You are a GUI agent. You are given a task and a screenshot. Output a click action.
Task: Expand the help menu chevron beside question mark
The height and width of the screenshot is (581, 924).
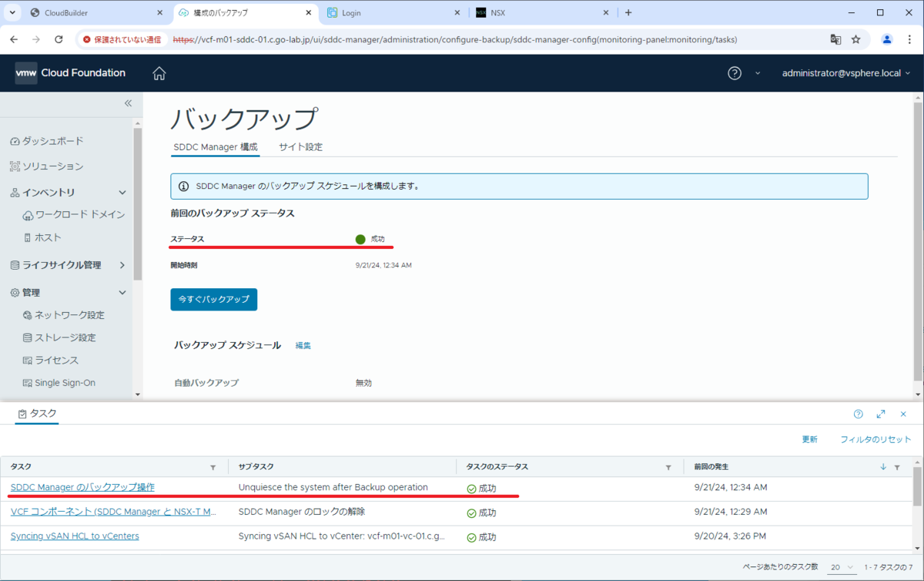click(x=757, y=73)
